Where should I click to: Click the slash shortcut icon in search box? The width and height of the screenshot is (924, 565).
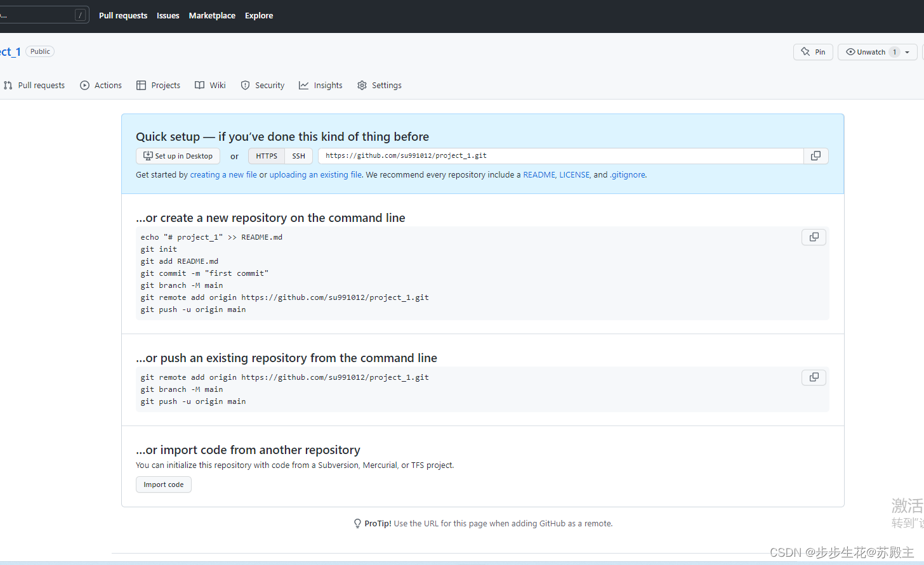pyautogui.click(x=81, y=15)
